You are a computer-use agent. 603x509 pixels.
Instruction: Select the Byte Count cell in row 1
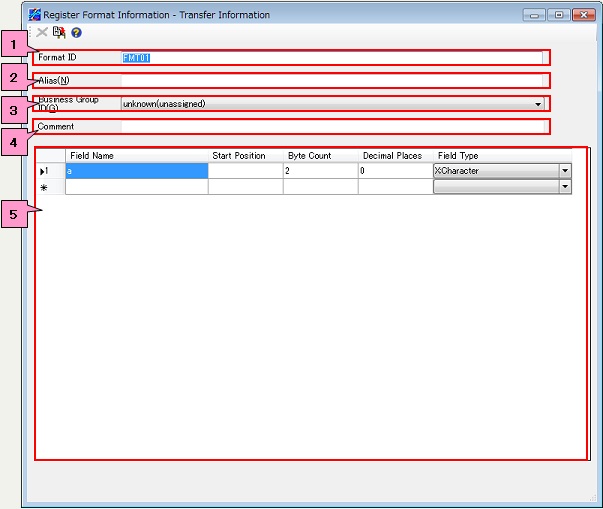coord(320,171)
